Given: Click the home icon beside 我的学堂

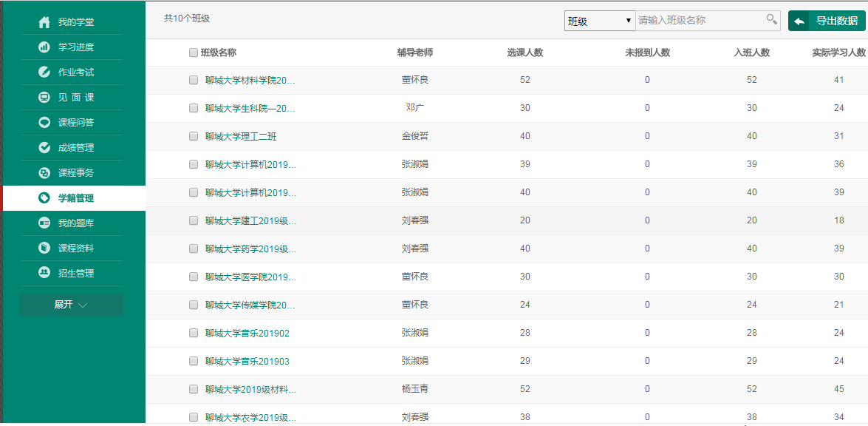Looking at the screenshot, I should point(44,22).
